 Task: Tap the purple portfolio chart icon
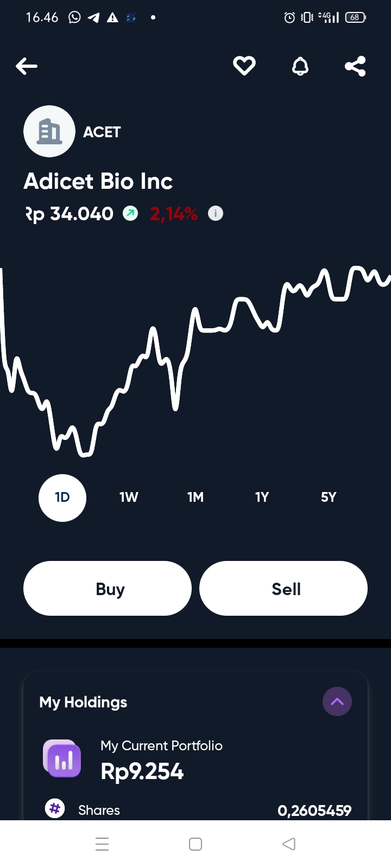(x=62, y=758)
